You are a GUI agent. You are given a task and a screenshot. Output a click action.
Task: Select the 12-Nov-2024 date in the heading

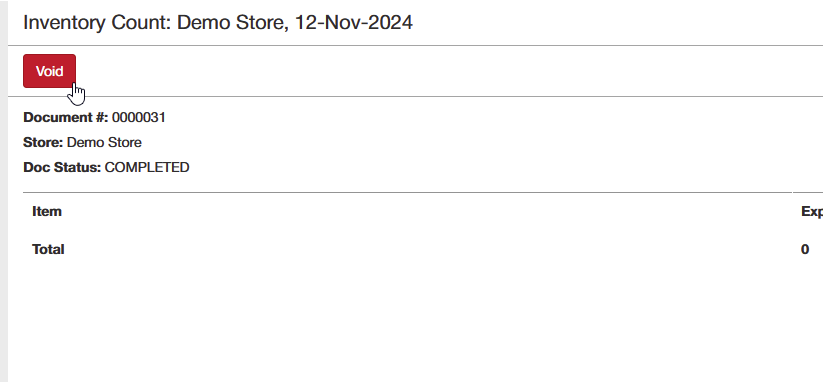coord(353,23)
